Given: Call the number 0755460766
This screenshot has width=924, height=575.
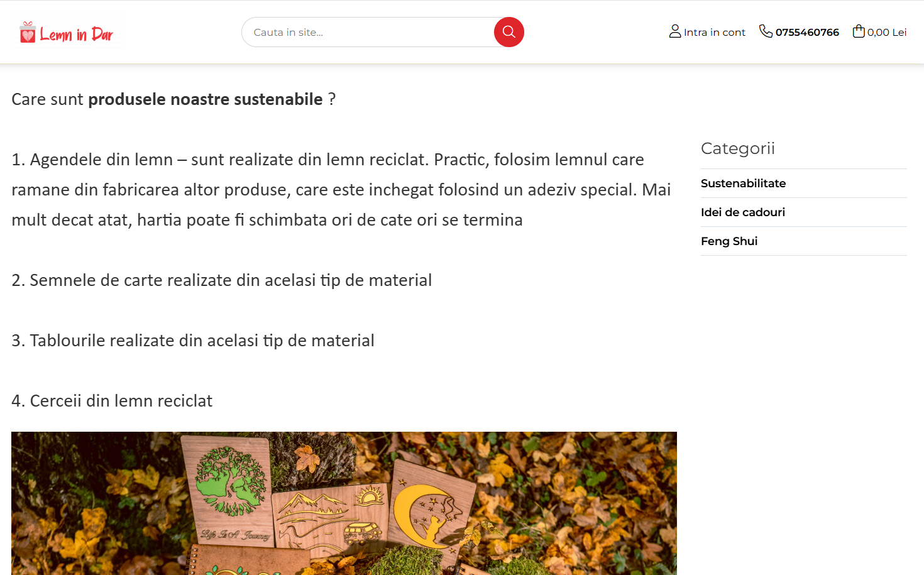Looking at the screenshot, I should 807,32.
